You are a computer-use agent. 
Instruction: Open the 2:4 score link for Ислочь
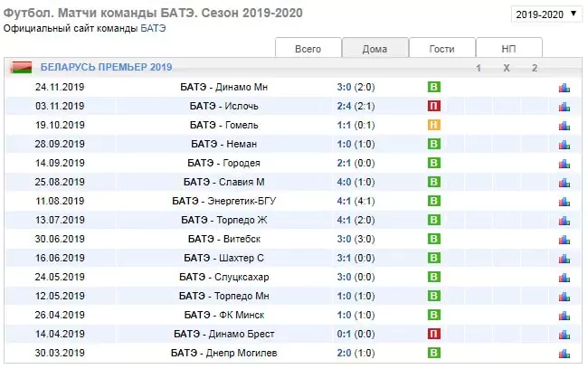click(x=344, y=106)
